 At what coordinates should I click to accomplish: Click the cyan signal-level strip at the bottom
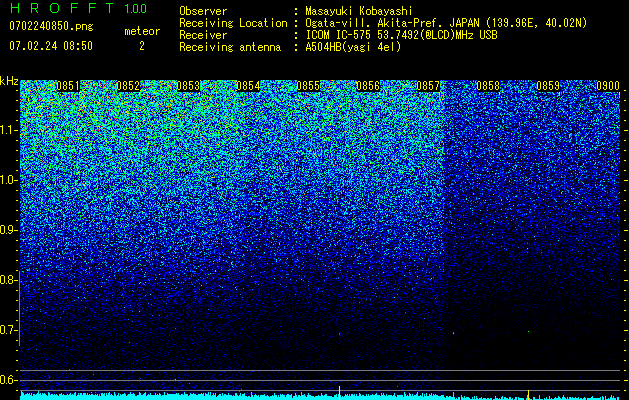click(x=320, y=397)
